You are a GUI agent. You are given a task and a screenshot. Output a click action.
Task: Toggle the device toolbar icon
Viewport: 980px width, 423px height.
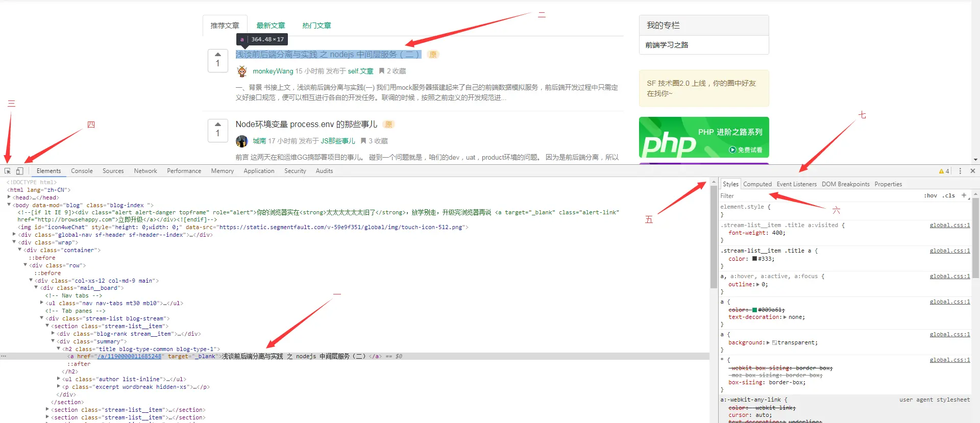click(19, 171)
